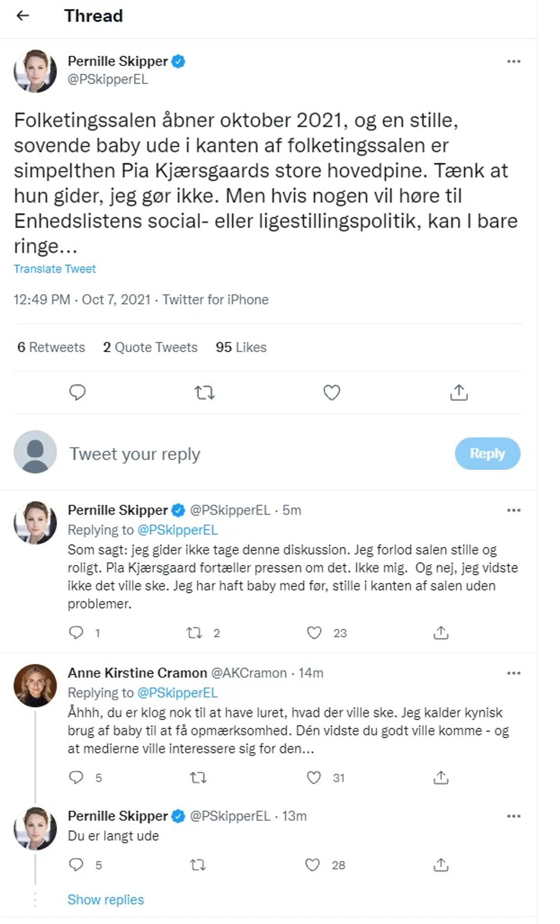Click the retweet icon on the main tweet
This screenshot has width=560, height=924.
205,393
